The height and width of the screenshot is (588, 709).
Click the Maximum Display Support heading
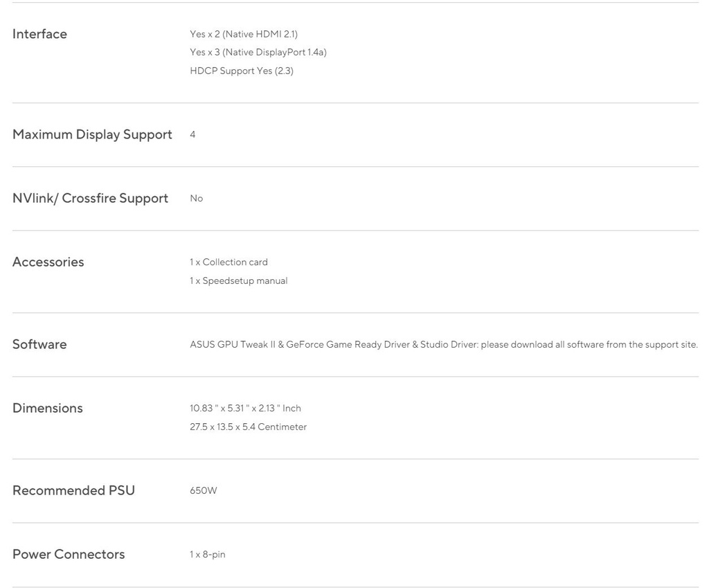point(92,134)
